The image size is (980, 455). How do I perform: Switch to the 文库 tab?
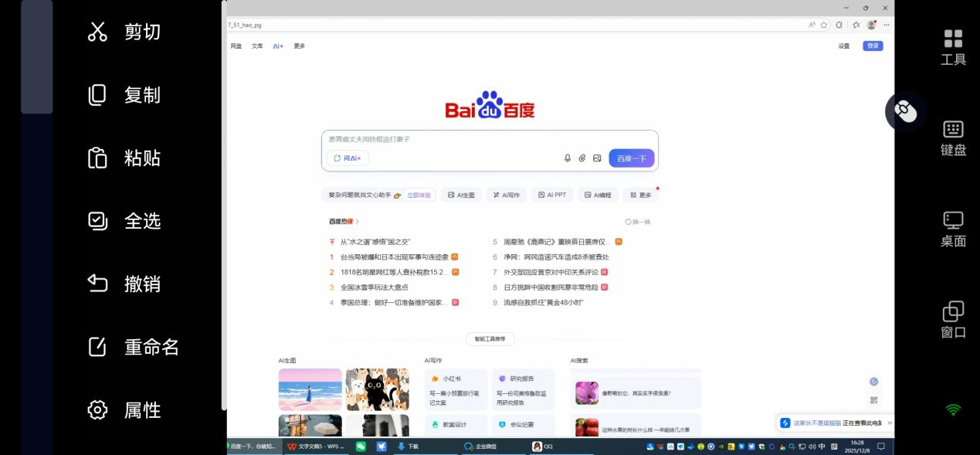256,46
